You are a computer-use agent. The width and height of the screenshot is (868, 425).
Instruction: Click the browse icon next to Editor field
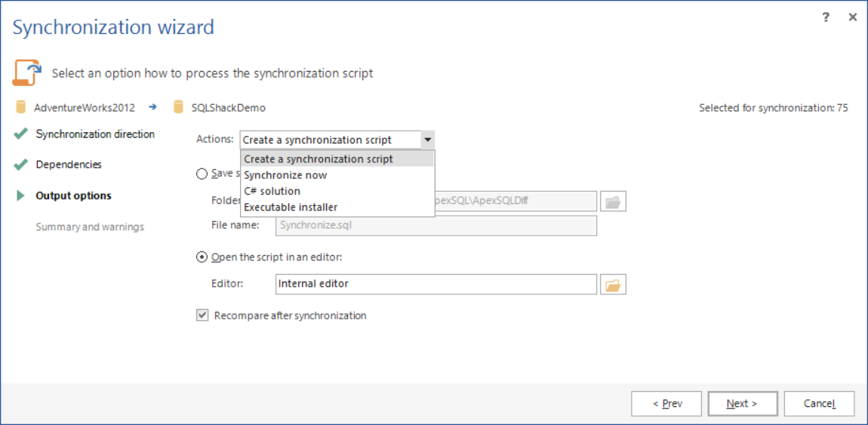613,285
